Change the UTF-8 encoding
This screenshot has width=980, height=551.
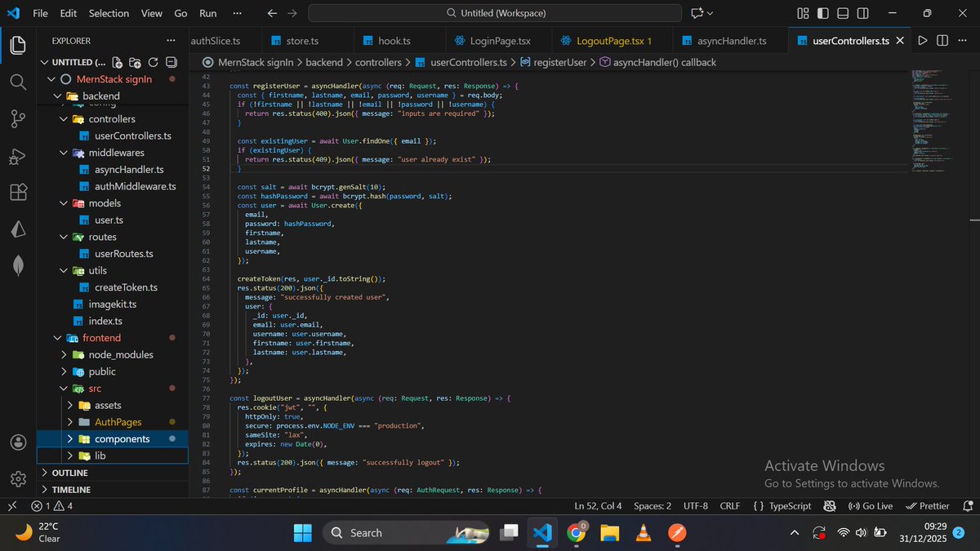point(695,506)
